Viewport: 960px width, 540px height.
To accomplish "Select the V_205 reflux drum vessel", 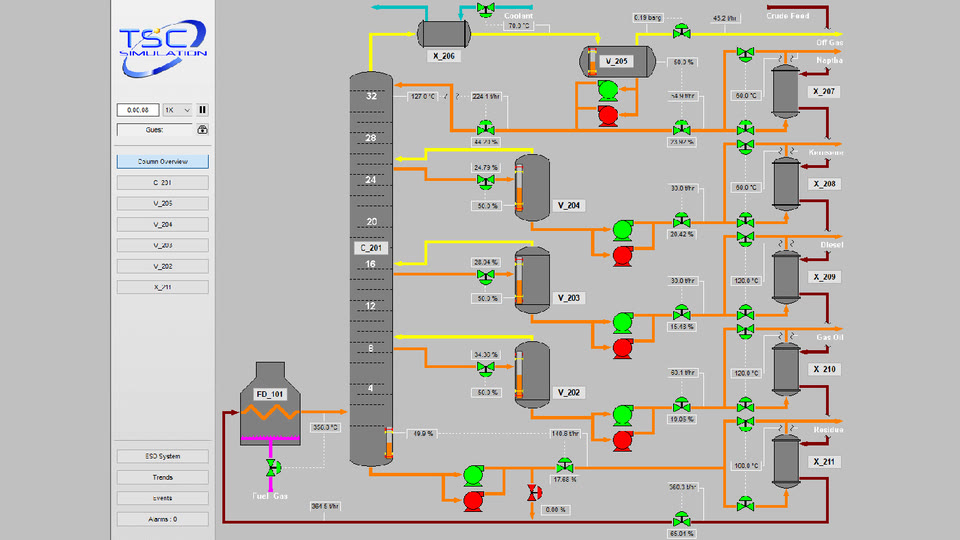I will click(x=617, y=61).
